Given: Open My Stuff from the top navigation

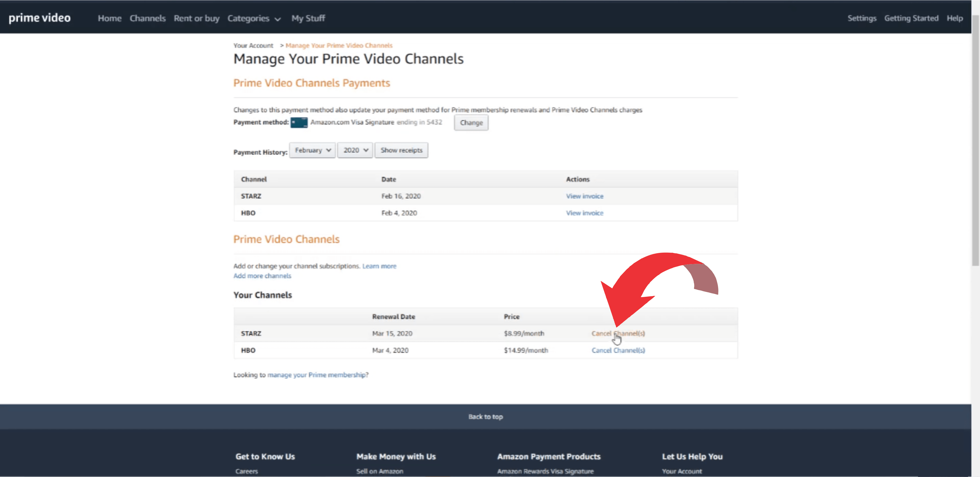Looking at the screenshot, I should coord(308,18).
